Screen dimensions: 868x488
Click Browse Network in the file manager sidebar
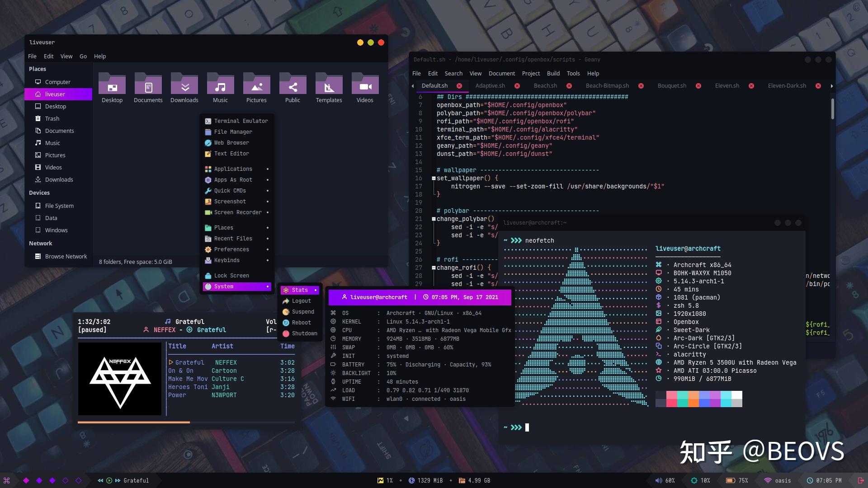click(x=66, y=256)
